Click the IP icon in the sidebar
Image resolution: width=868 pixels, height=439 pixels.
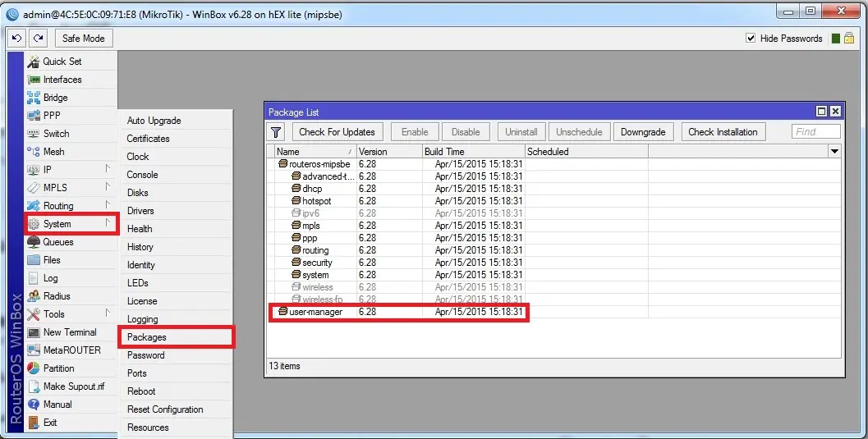34,170
